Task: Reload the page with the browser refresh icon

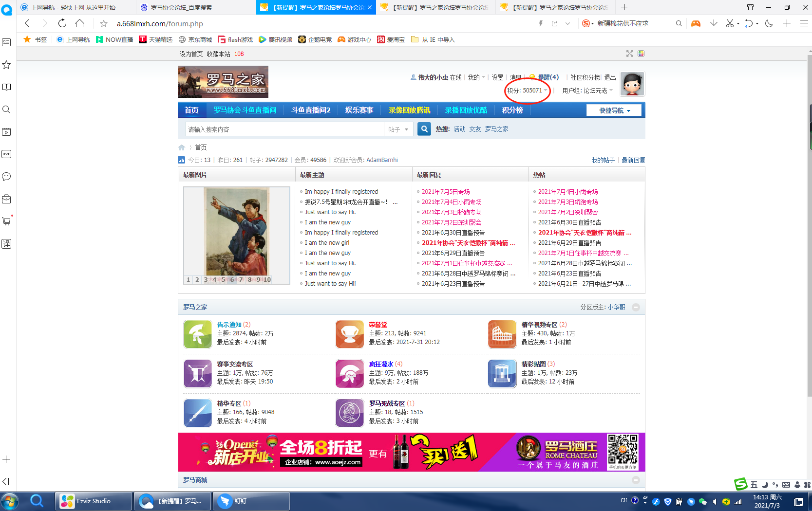Action: [x=62, y=23]
